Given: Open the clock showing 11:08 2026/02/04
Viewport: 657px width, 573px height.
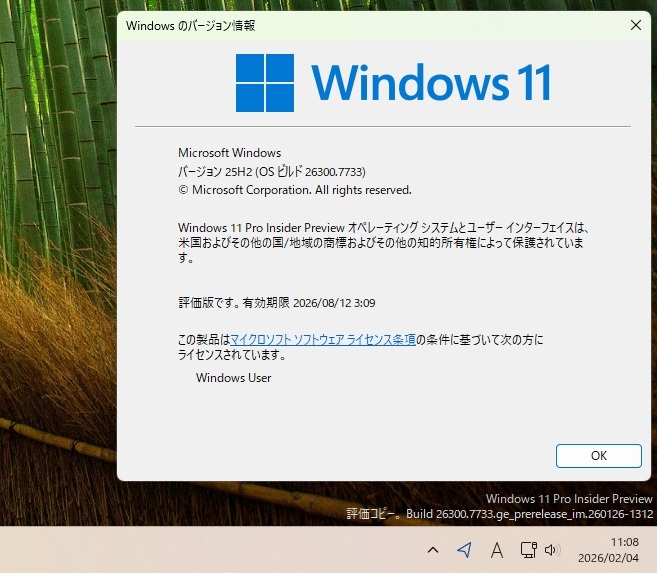Looking at the screenshot, I should tap(608, 550).
